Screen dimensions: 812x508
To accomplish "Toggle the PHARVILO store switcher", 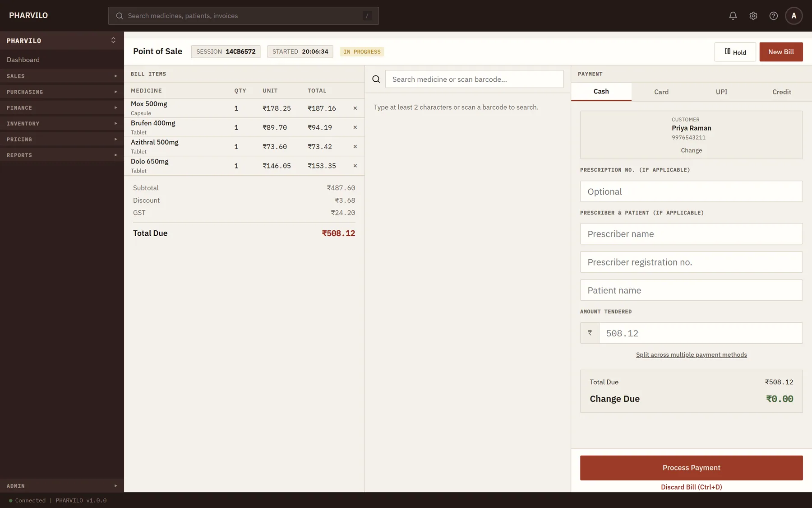I will 62,41.
